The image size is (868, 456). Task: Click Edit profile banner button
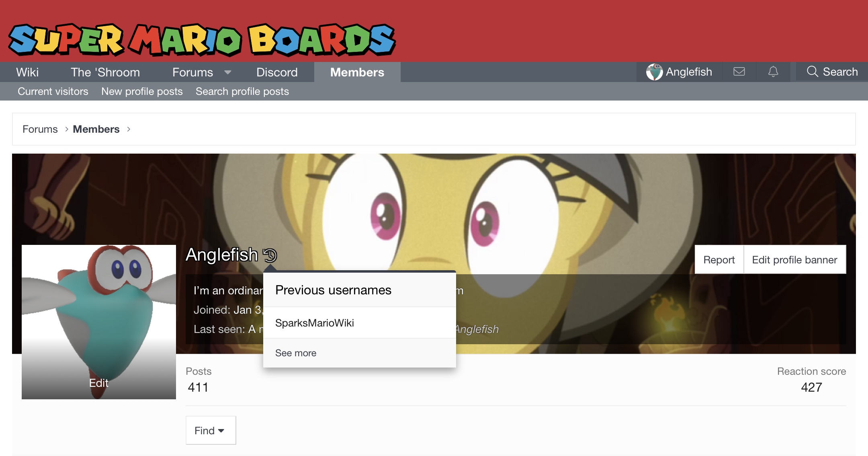pos(794,260)
